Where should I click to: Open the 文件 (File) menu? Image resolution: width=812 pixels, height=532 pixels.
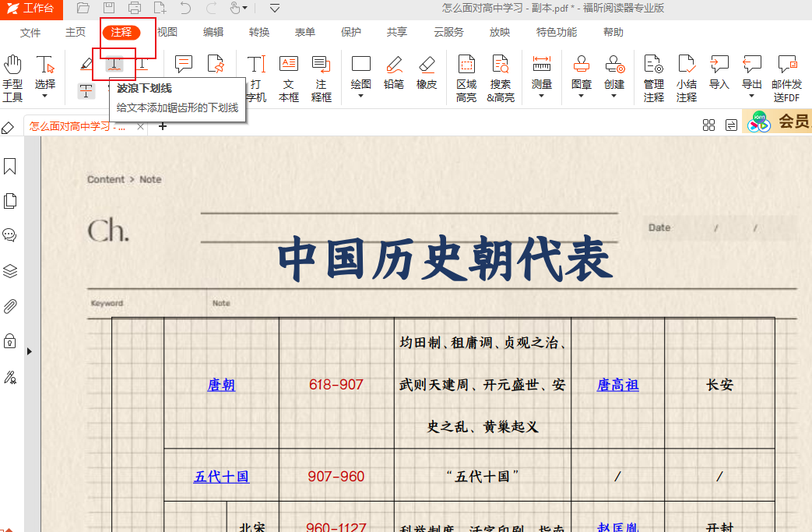[30, 32]
